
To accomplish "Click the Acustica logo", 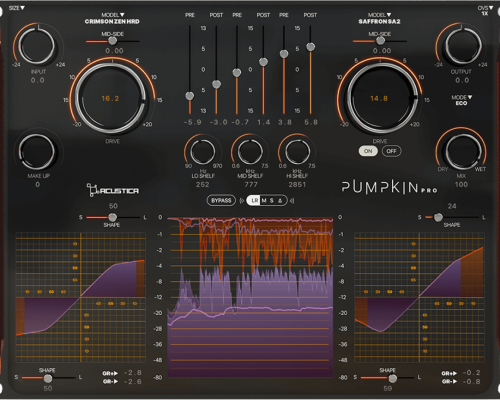I will (x=113, y=190).
